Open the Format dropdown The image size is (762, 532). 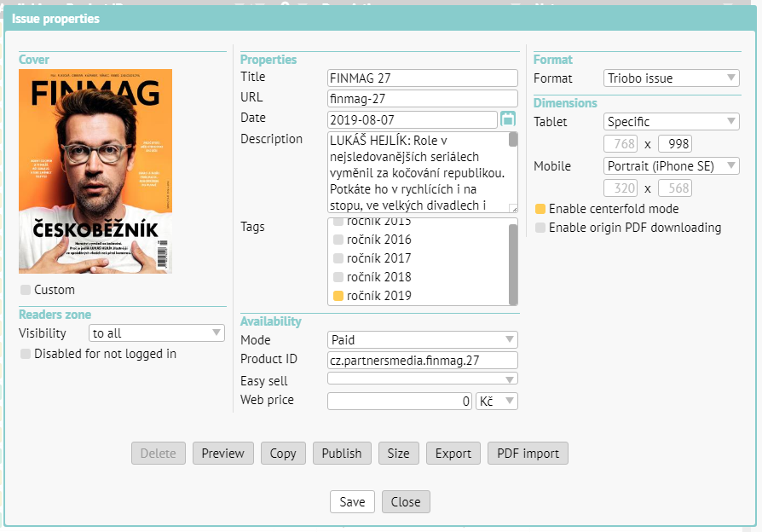(x=671, y=78)
